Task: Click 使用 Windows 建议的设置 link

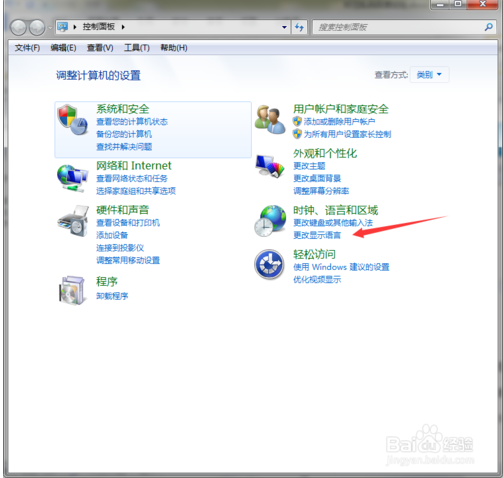Action: (341, 267)
